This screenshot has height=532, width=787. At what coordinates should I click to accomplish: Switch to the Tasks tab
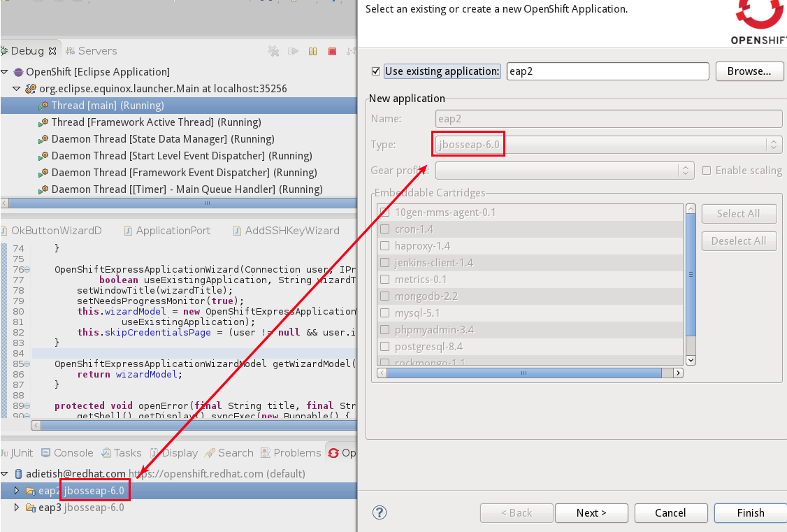(x=122, y=453)
